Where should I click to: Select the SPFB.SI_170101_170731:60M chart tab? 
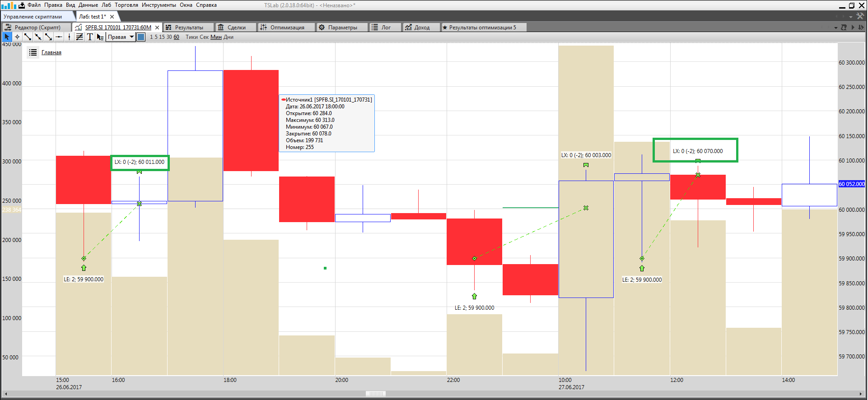tap(117, 28)
